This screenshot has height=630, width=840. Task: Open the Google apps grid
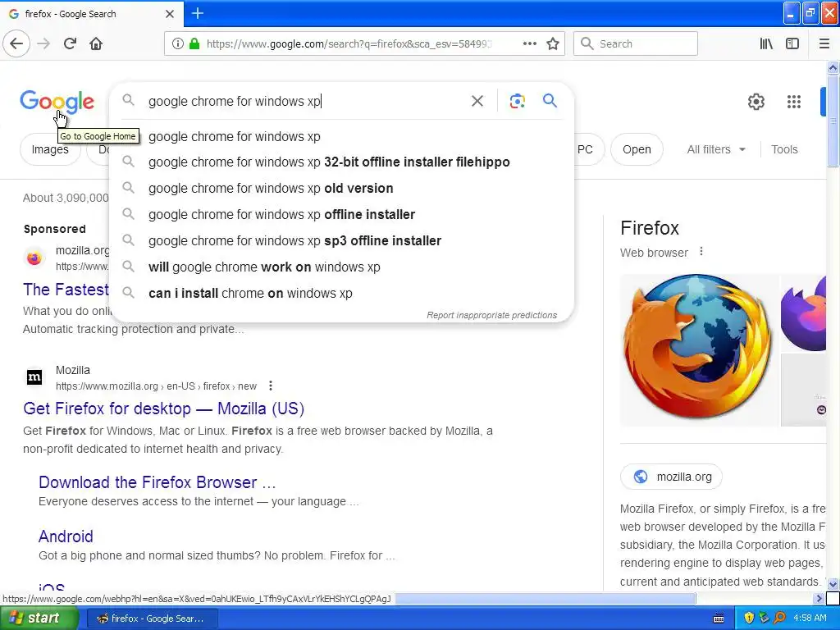pyautogui.click(x=793, y=101)
